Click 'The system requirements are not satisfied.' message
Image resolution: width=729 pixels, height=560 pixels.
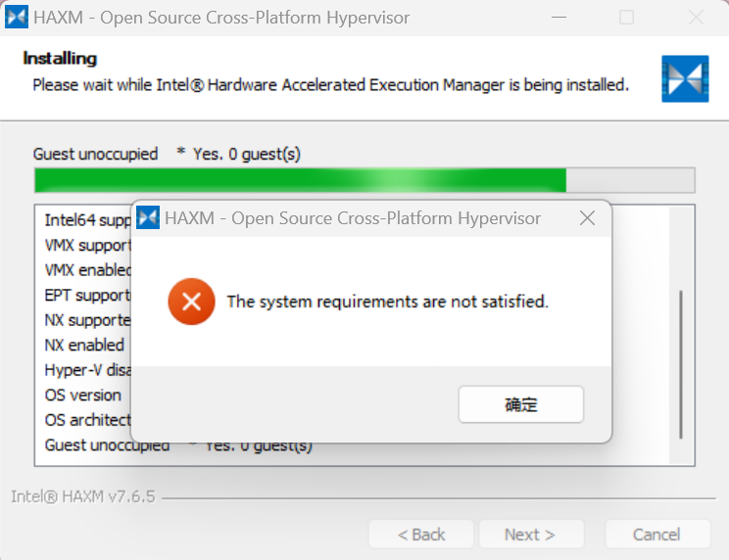pos(388,302)
